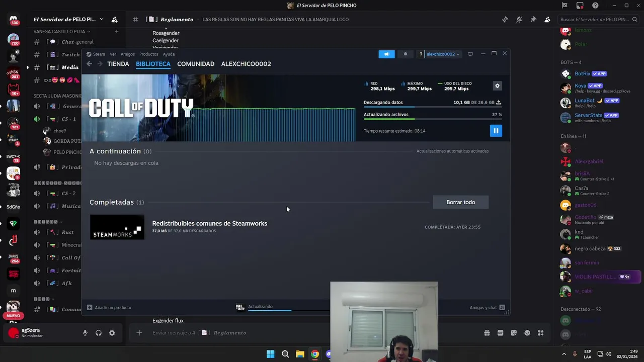This screenshot has width=644, height=362.
Task: Click the Call of Duty download banner
Action: point(218,108)
